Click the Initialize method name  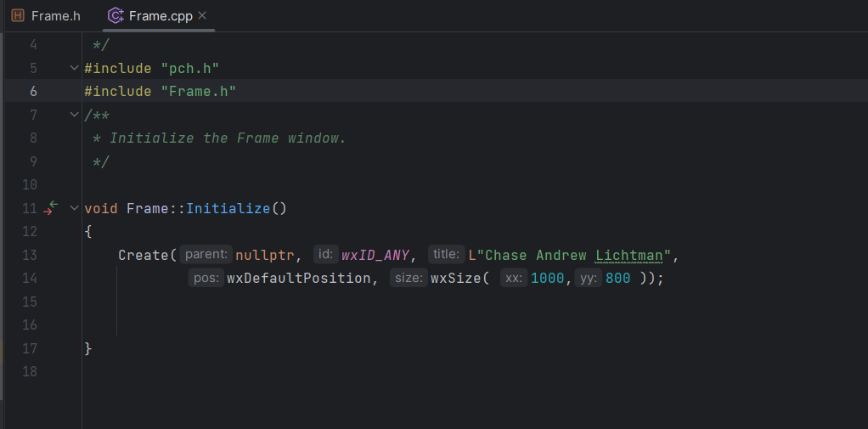[228, 208]
